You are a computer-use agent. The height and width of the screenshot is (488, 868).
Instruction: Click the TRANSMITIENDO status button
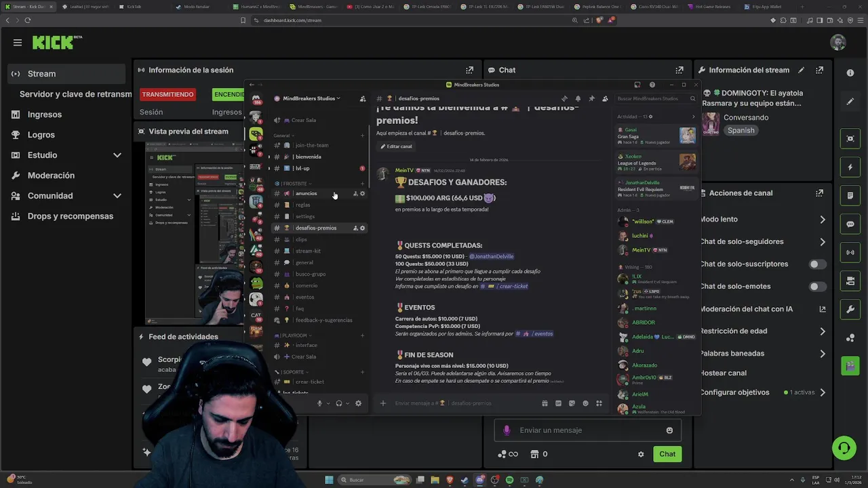pyautogui.click(x=168, y=94)
